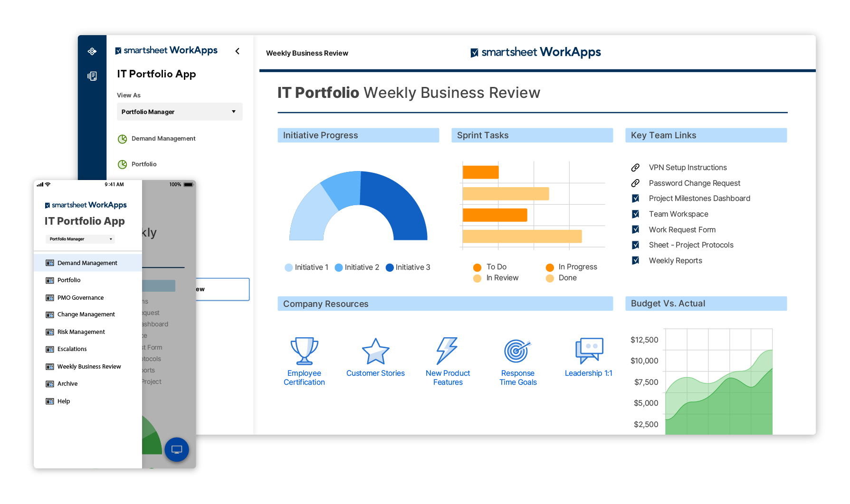
Task: Open Weekly Business Review in mobile menu
Action: (x=89, y=367)
